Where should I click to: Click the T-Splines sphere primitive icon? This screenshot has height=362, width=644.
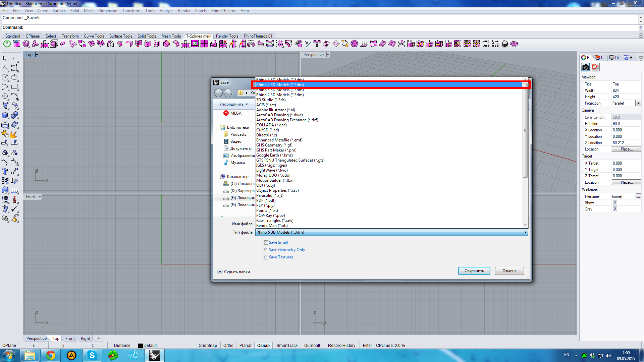coord(26,44)
